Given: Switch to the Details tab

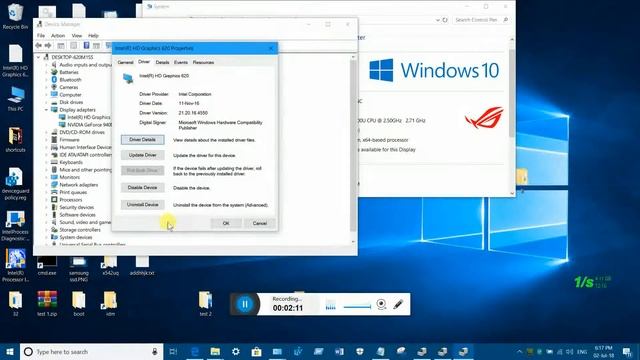Looking at the screenshot, I should 162,62.
